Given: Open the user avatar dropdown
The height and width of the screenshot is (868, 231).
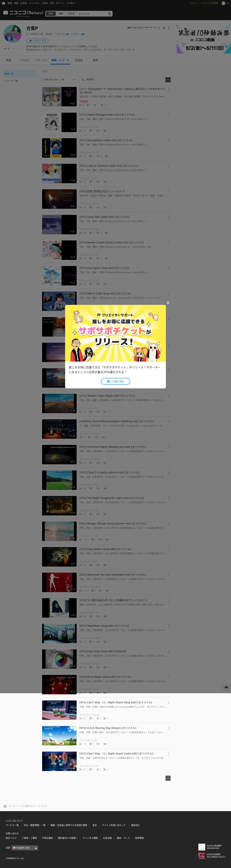Looking at the screenshot, I should point(225,3).
